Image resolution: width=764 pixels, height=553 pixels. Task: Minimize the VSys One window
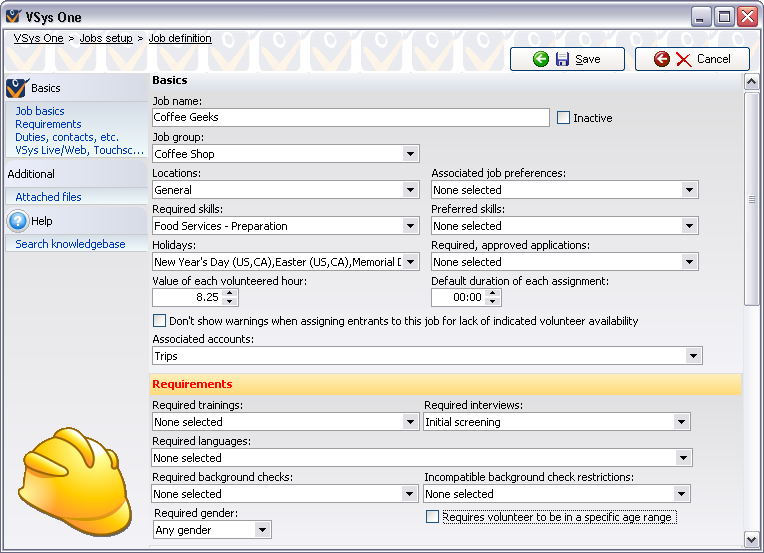700,17
